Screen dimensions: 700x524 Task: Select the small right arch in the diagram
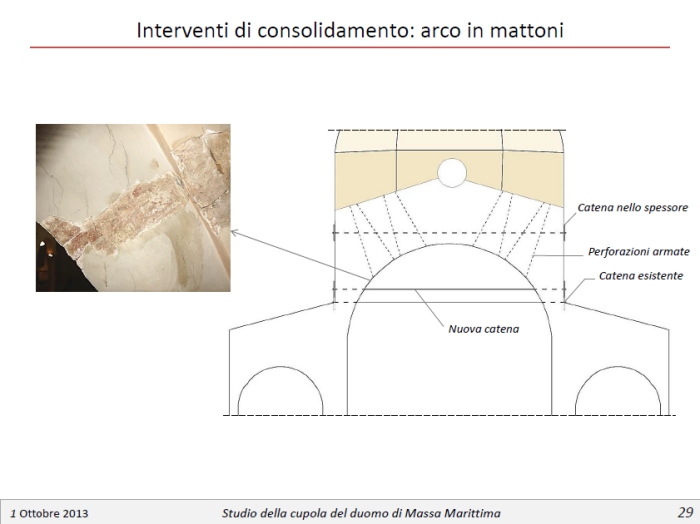pos(618,393)
